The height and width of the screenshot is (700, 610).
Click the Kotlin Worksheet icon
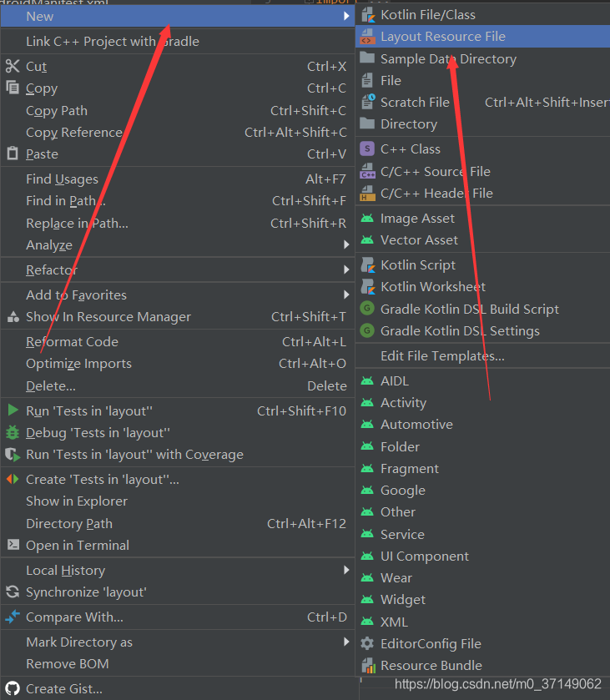point(368,287)
